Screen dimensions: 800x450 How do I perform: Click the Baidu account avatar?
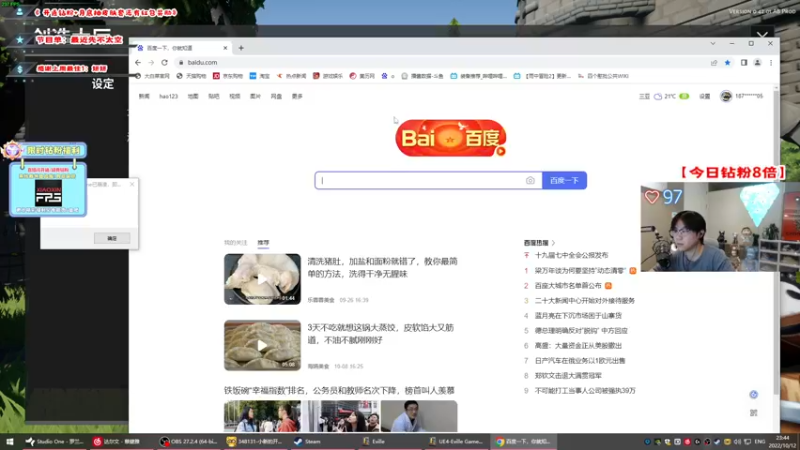pyautogui.click(x=726, y=96)
